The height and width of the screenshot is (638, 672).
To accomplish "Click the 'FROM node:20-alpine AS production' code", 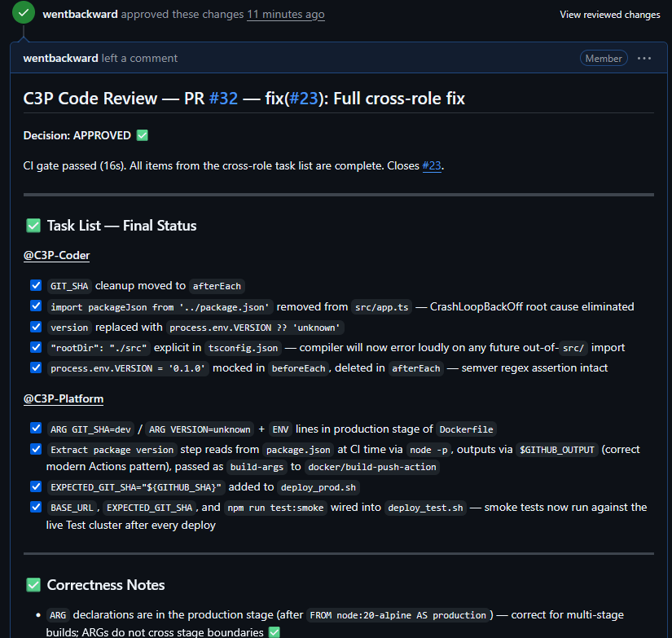I will click(x=398, y=616).
